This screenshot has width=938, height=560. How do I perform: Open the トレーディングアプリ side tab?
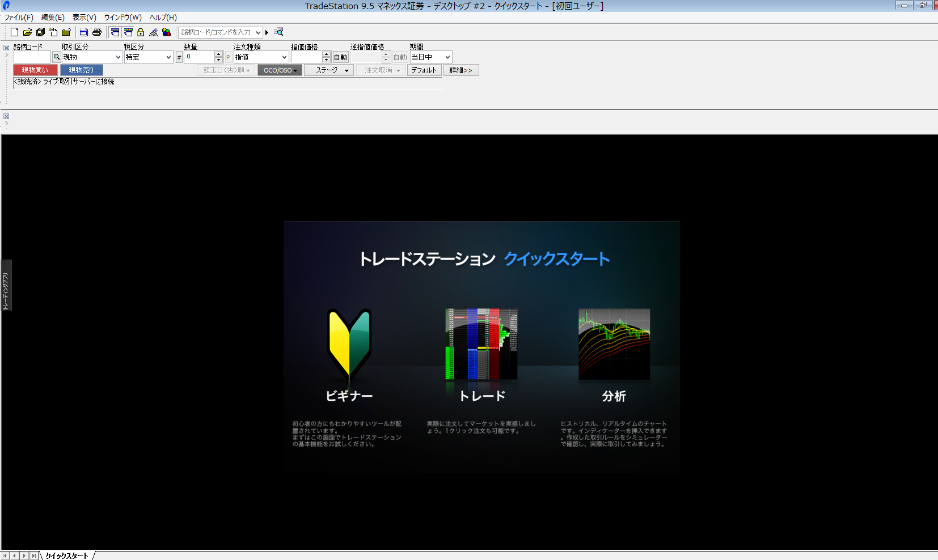(x=6, y=285)
